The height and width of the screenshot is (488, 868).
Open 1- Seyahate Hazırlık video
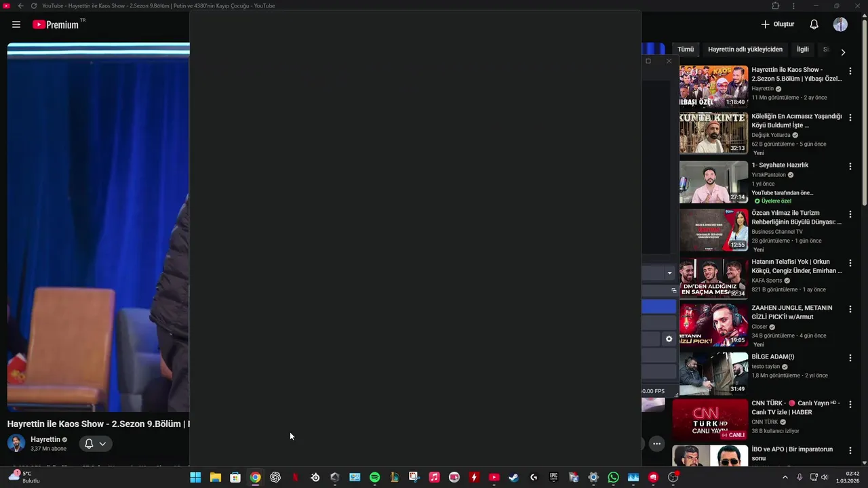point(780,165)
